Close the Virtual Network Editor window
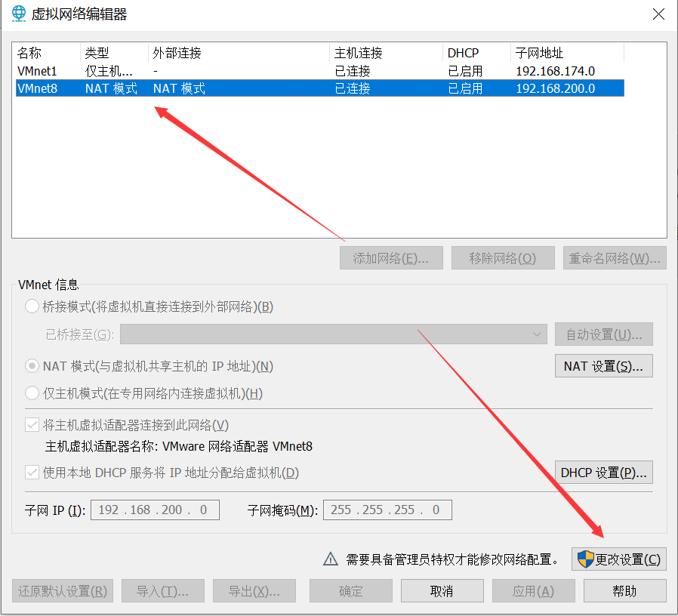678x616 pixels. click(x=658, y=14)
